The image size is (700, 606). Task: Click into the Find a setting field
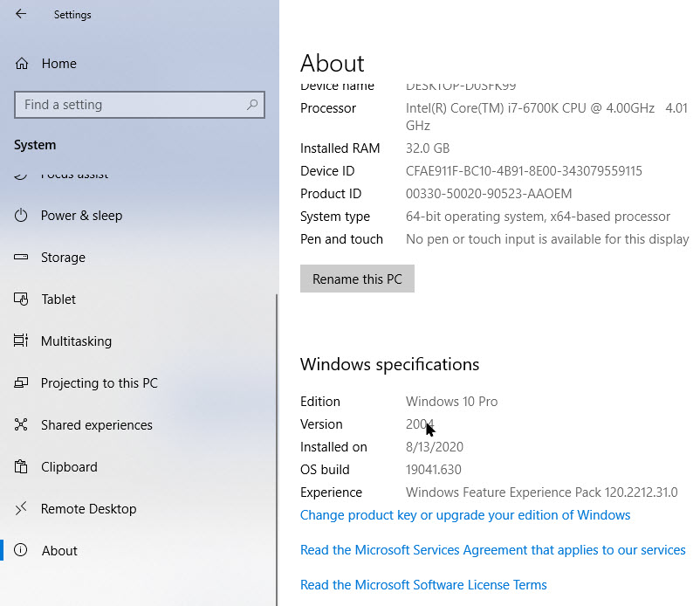[x=131, y=105]
